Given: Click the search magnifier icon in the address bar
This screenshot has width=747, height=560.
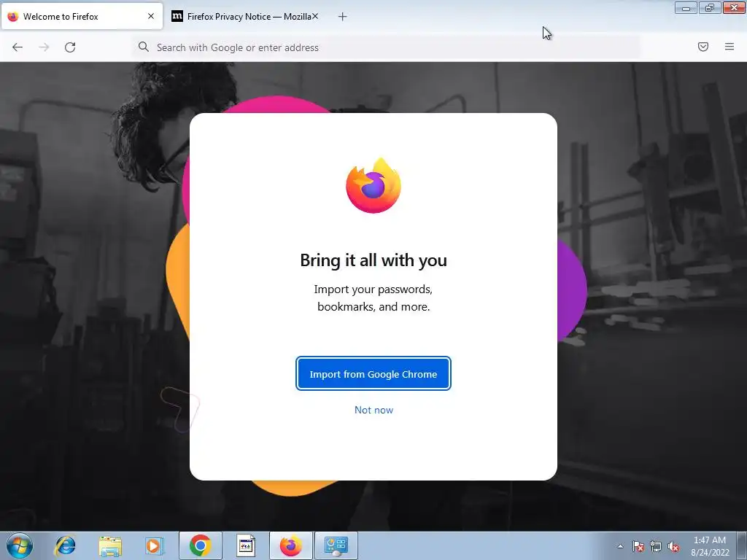Looking at the screenshot, I should tap(144, 47).
